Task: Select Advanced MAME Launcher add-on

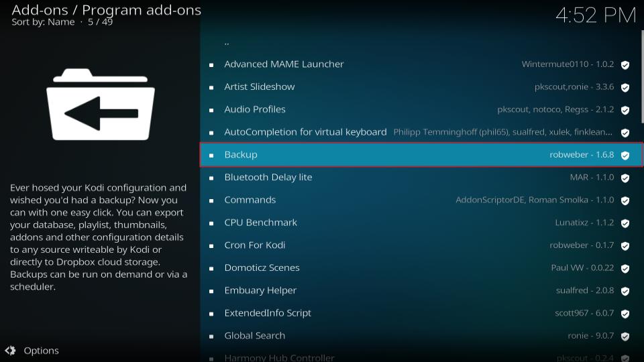Action: [422, 64]
